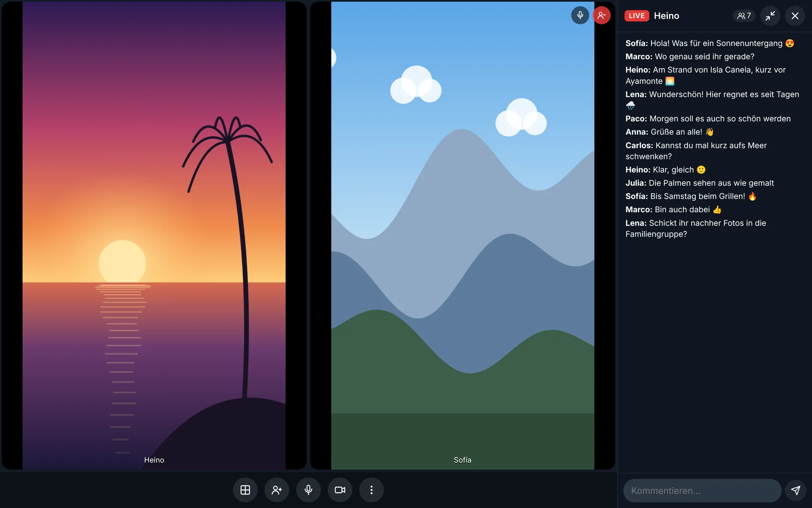Screen dimensions: 812x508
Task: Click the red LIVE badge
Action: [x=637, y=16]
